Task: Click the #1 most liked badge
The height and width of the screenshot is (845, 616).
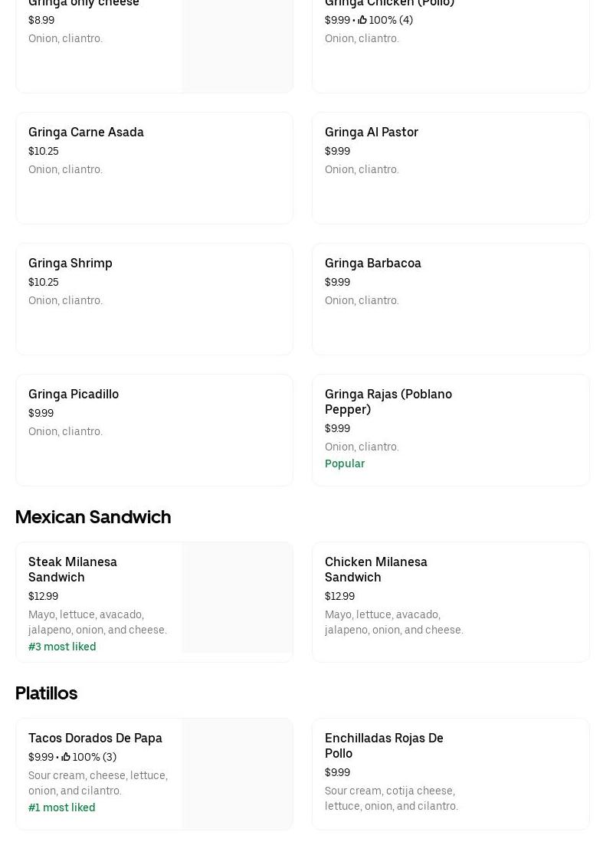Action: pyautogui.click(x=62, y=807)
